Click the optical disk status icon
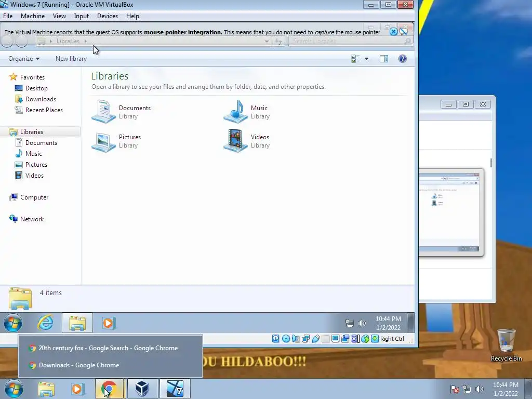Image resolution: width=532 pixels, height=399 pixels. [286, 339]
